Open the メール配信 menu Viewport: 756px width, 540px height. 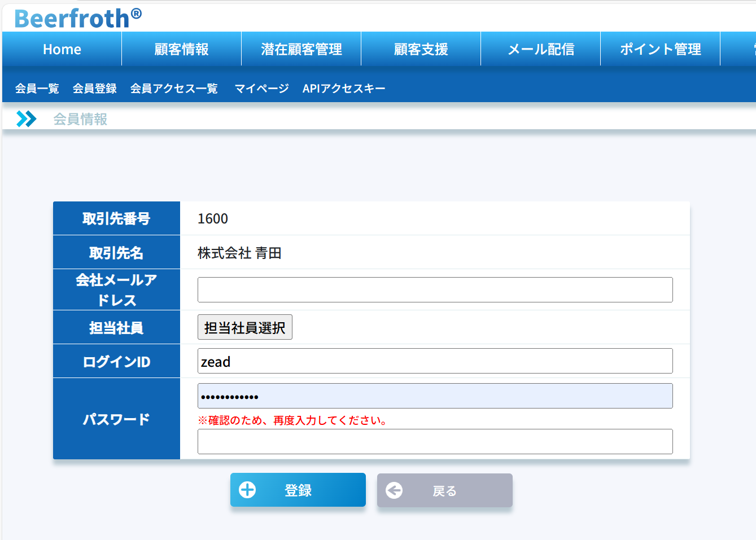point(540,50)
